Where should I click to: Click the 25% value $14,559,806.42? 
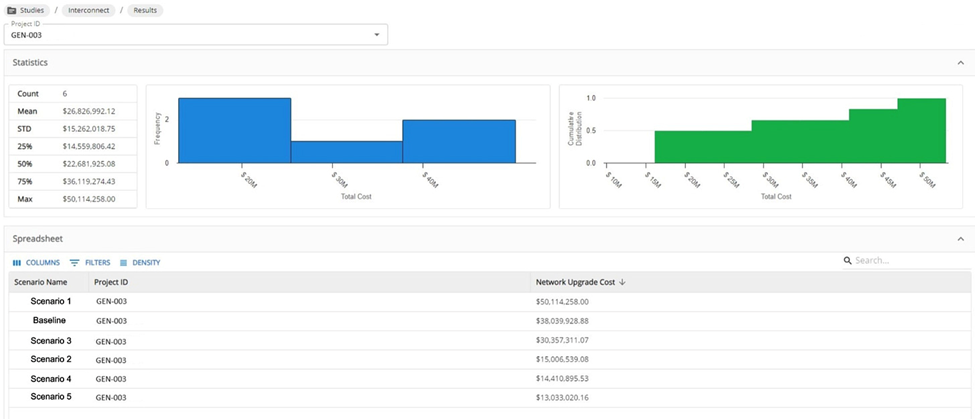pyautogui.click(x=89, y=147)
